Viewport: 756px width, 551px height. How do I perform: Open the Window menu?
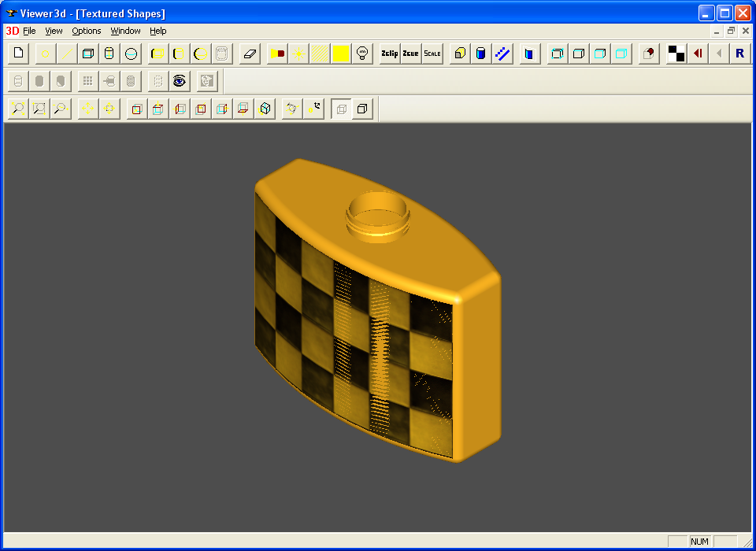pos(125,31)
